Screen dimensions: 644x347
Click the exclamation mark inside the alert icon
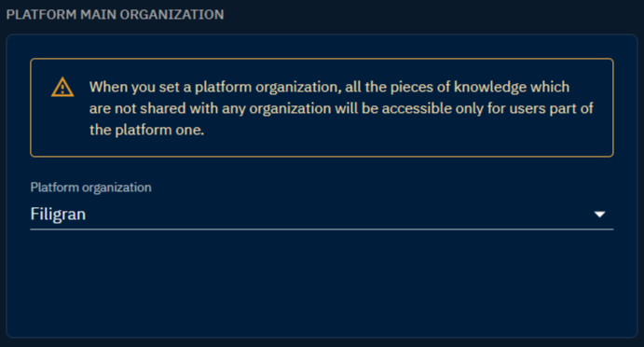[62, 90]
